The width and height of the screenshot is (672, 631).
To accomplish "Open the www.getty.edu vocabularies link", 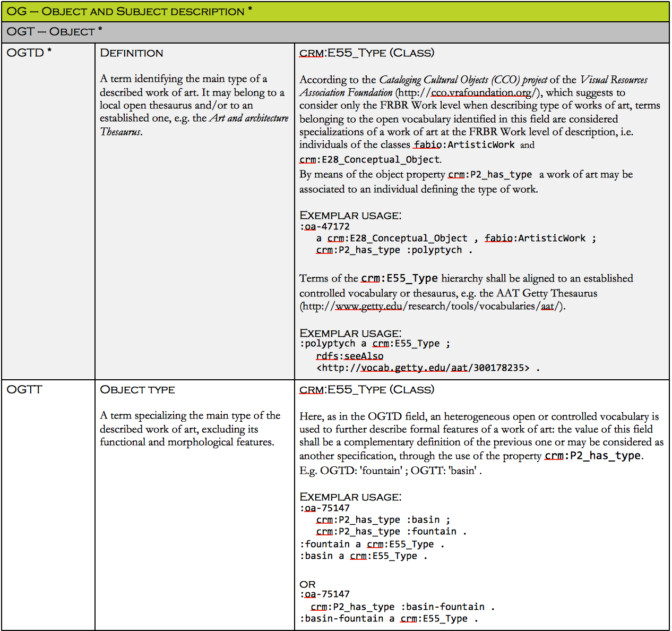I will point(433,306).
